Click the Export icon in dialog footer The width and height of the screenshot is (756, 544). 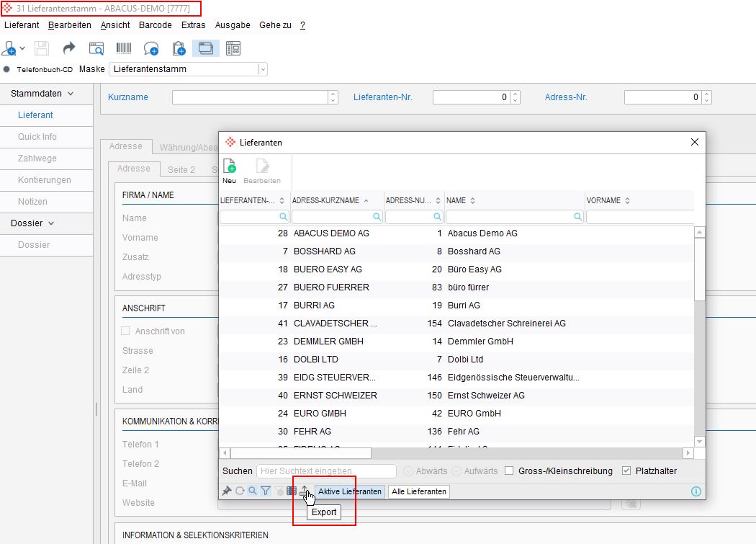pyautogui.click(x=305, y=491)
